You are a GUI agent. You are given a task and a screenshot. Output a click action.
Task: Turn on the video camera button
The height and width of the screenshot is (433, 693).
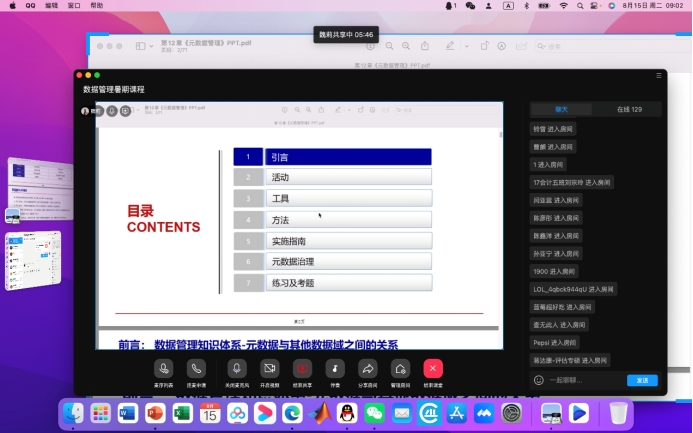click(269, 369)
